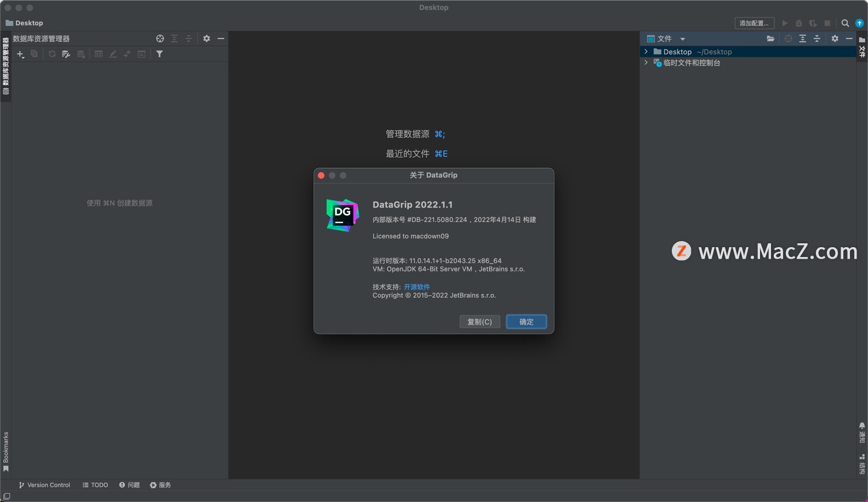Click the 管理数据源 shortcut hint text
868x502 pixels.
tap(408, 134)
